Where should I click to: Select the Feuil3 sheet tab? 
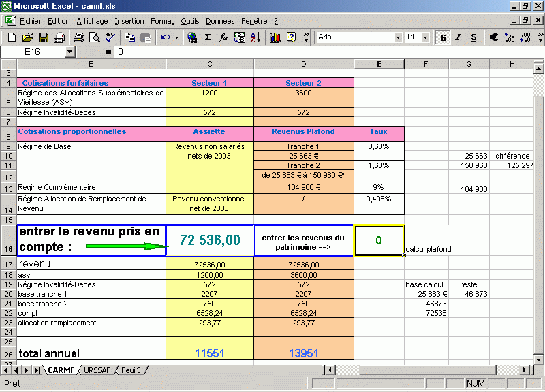tap(131, 370)
